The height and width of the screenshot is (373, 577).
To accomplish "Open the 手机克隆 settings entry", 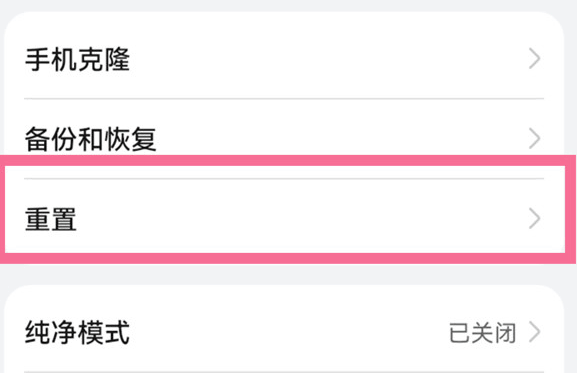I will (x=284, y=59).
